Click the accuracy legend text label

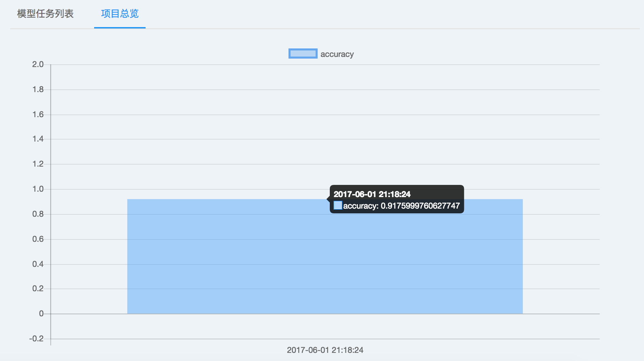tap(337, 54)
